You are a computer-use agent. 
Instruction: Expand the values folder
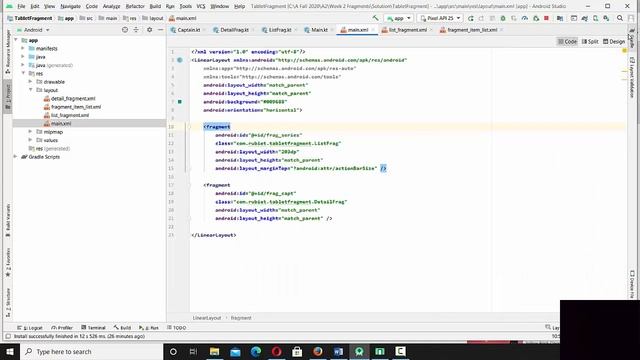(30, 140)
